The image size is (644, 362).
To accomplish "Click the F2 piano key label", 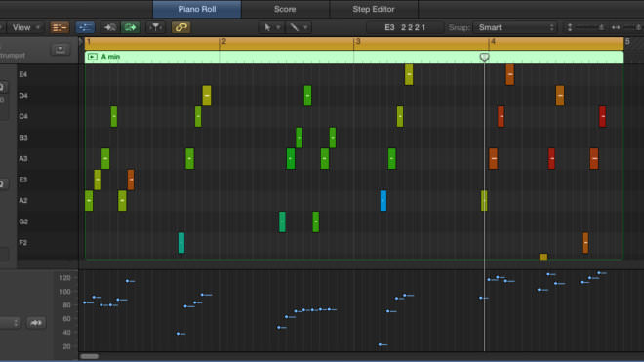I will (23, 243).
